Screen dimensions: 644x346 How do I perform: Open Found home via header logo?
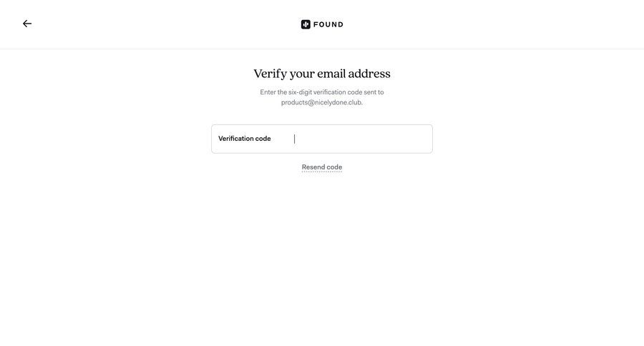(321, 24)
